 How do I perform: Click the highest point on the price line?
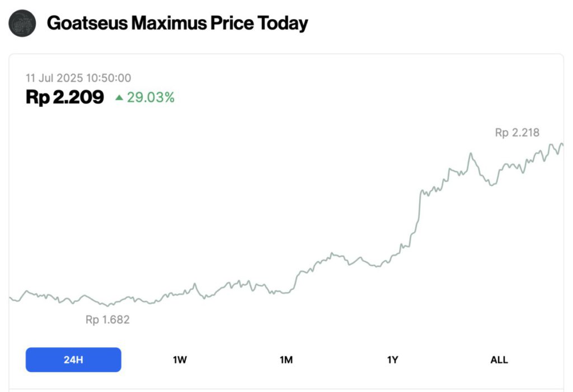coord(560,144)
